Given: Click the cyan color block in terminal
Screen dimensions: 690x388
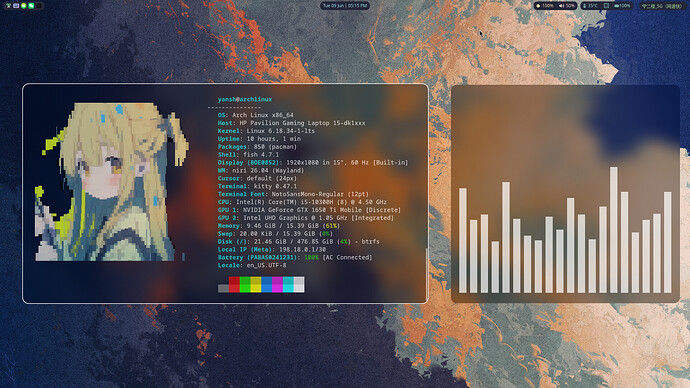Looking at the screenshot, I should click(288, 285).
